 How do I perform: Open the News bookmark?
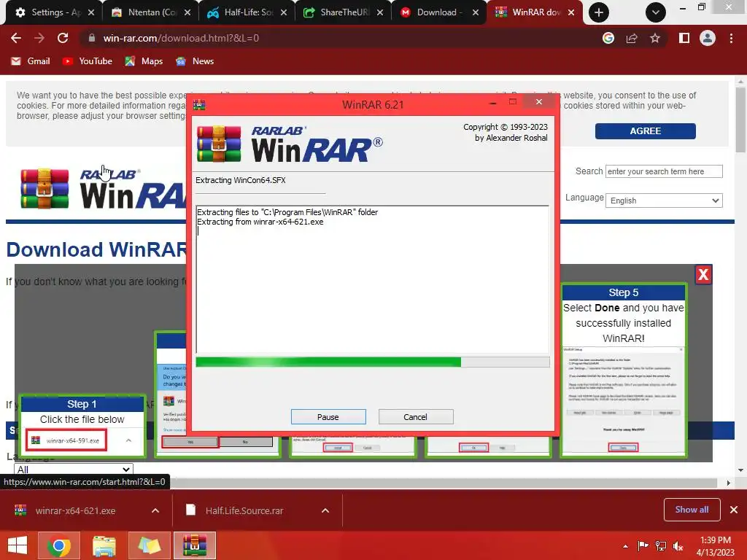click(195, 61)
